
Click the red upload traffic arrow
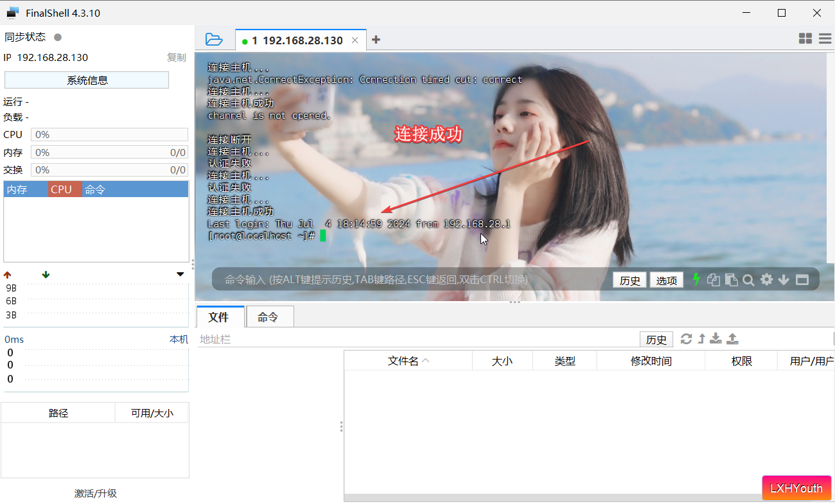(x=8, y=275)
